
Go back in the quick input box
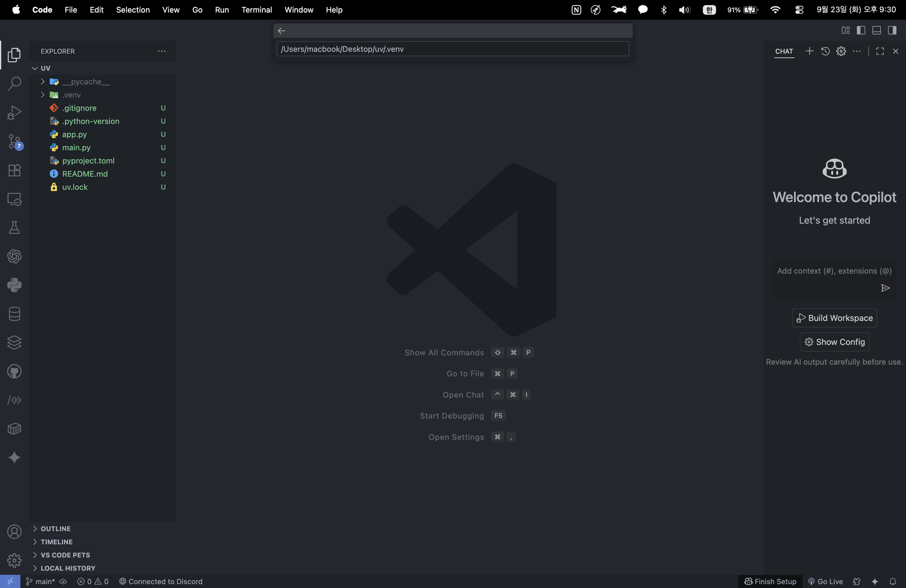282,31
